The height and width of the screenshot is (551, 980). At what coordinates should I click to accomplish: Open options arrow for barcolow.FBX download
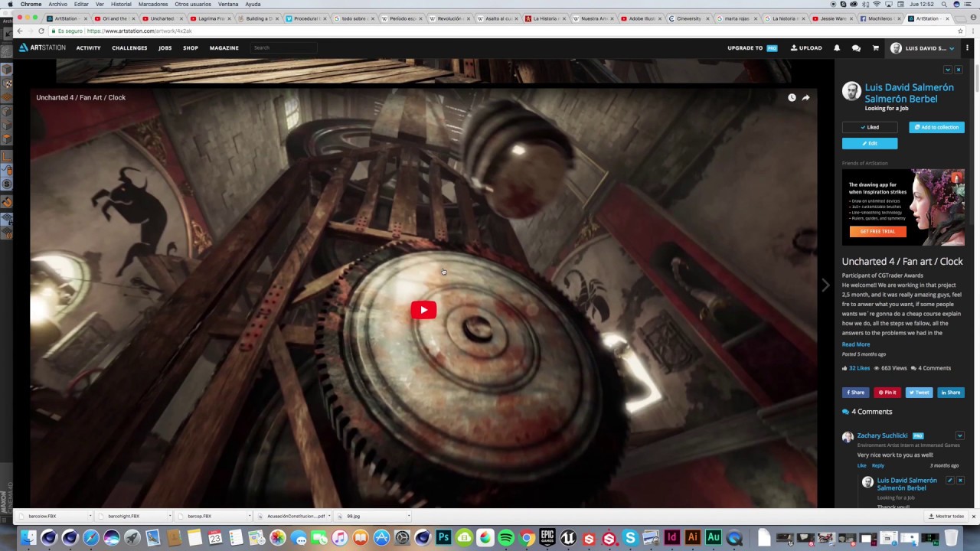click(90, 516)
